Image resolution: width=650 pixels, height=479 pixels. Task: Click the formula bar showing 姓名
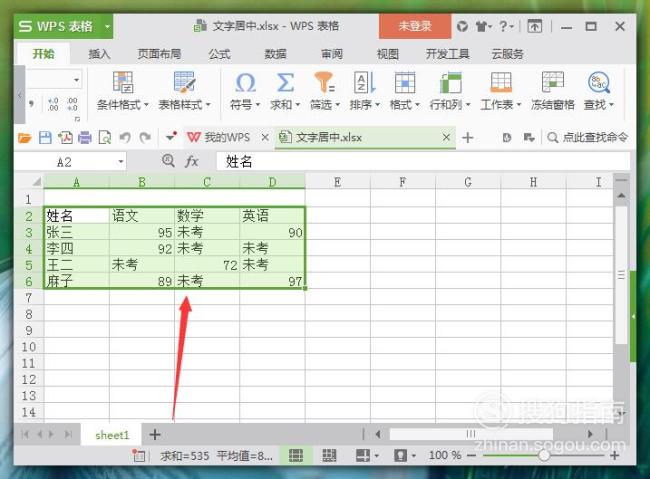[x=423, y=161]
